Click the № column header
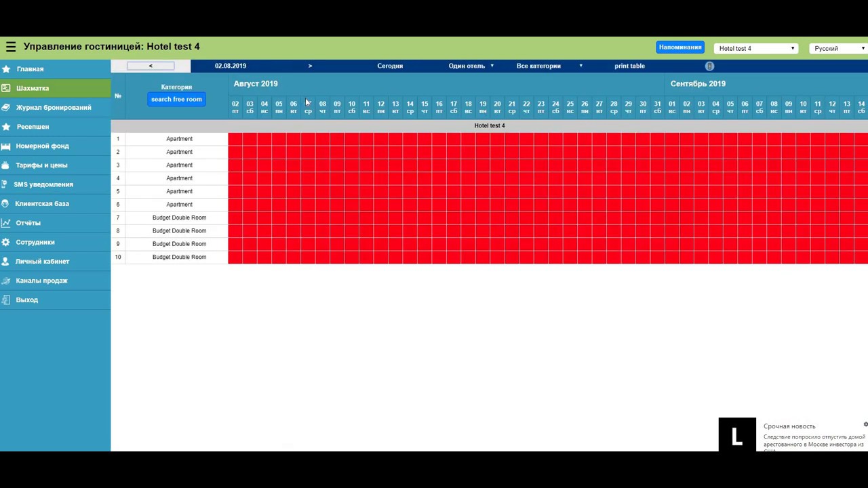Image resolution: width=868 pixels, height=488 pixels. click(118, 96)
